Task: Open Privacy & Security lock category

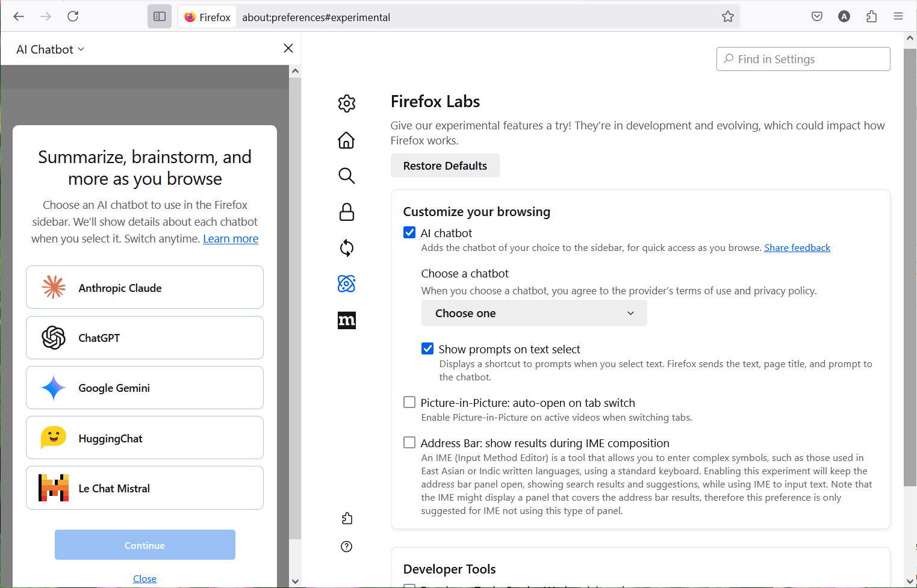Action: (x=347, y=212)
